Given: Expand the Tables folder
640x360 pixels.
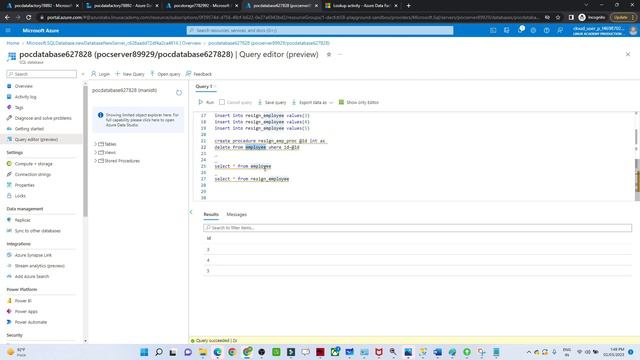Looking at the screenshot, I should (x=96, y=144).
